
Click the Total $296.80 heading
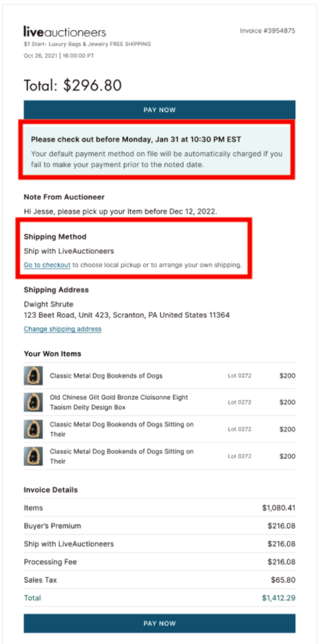coord(73,85)
